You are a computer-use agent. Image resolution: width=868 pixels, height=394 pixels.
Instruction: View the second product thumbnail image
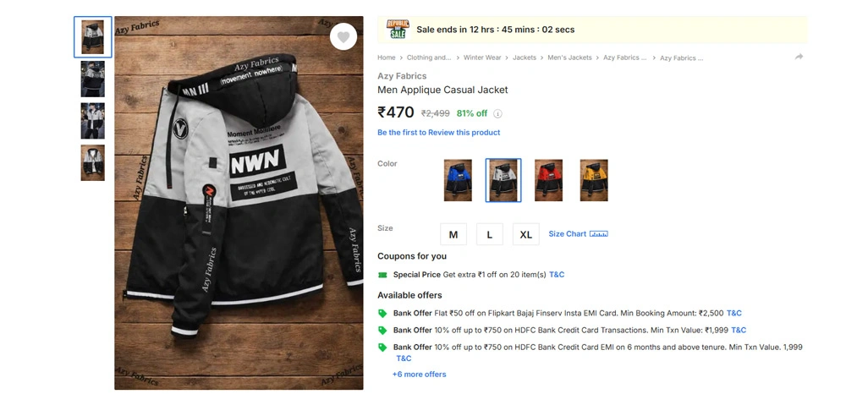pos(92,79)
